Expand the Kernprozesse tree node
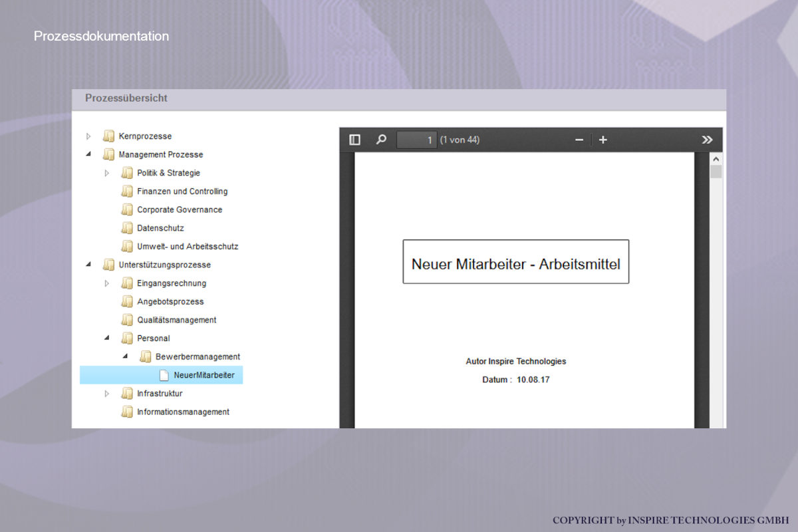798x532 pixels. 89,136
